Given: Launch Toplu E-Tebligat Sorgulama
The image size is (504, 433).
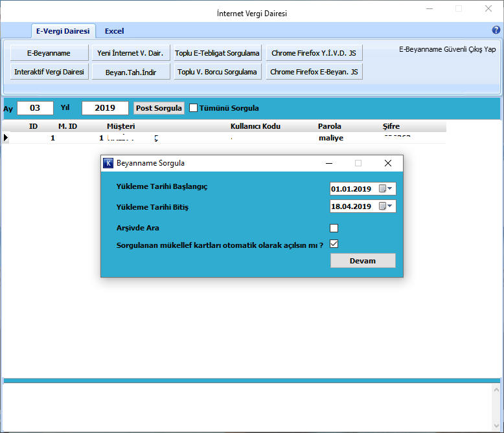Looking at the screenshot, I should pos(217,53).
